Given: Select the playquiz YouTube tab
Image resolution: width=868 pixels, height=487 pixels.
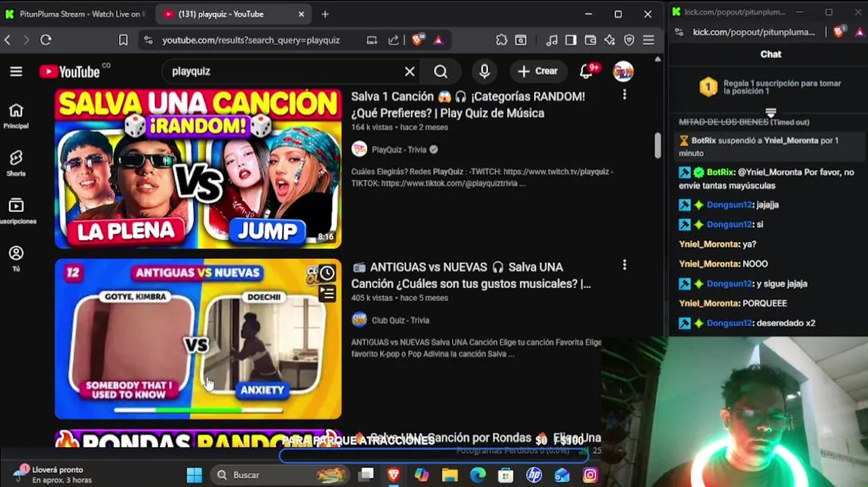Looking at the screenshot, I should tap(233, 14).
